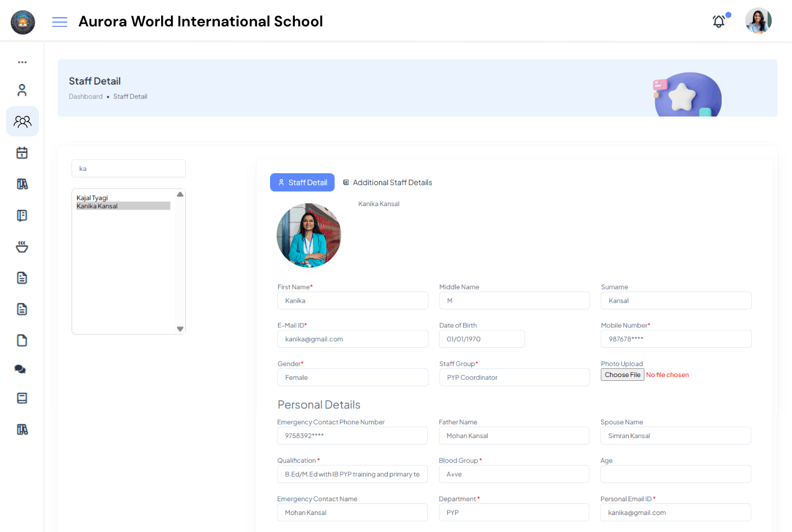This screenshot has height=532, width=792.
Task: Select the single person profile icon in sidebar
Action: (22, 90)
